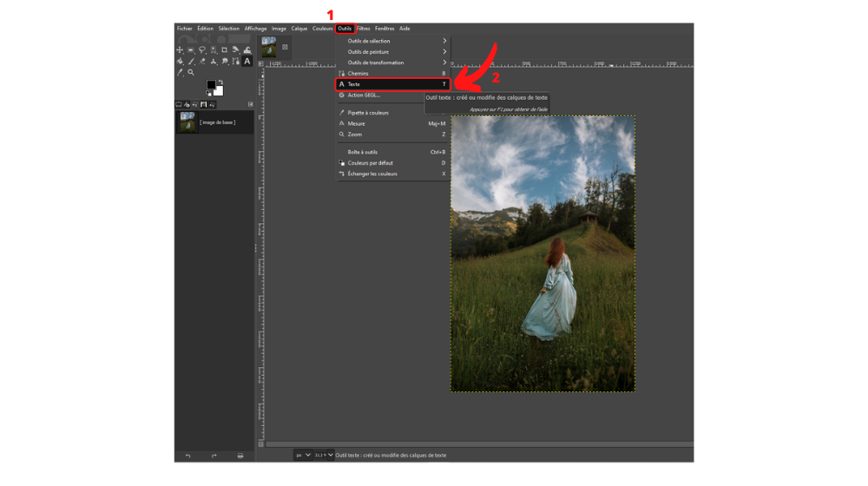The height and width of the screenshot is (486, 868).
Task: Expand the Outils de sélection submenu
Action: tap(392, 41)
